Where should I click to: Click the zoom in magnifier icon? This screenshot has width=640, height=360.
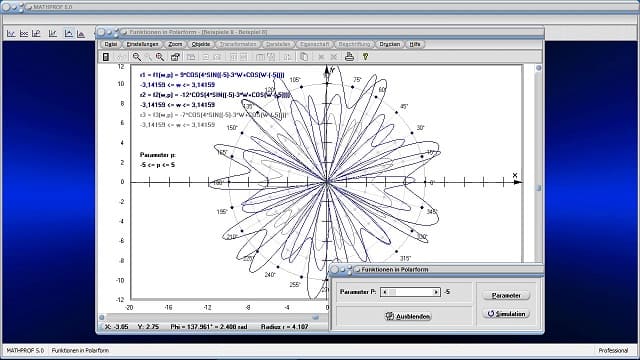click(x=160, y=57)
